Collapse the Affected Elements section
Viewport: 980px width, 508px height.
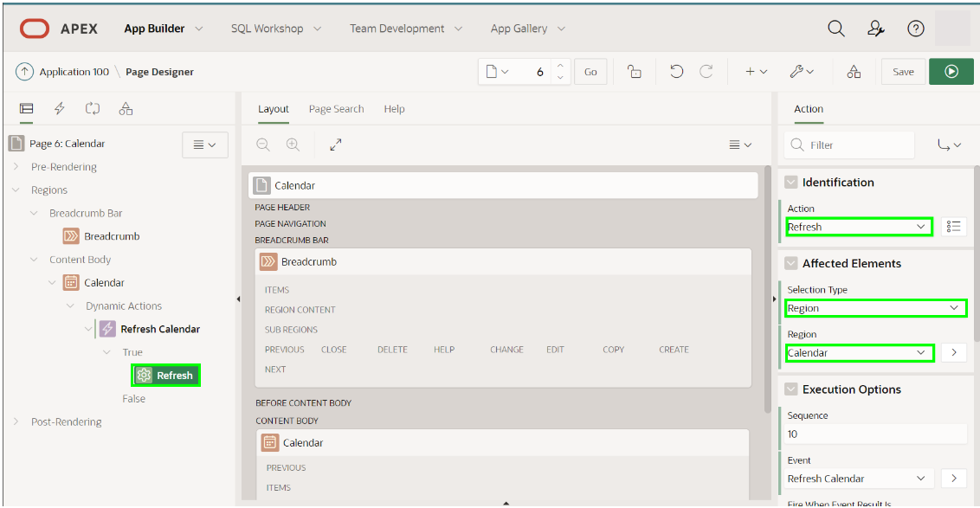[x=790, y=263]
